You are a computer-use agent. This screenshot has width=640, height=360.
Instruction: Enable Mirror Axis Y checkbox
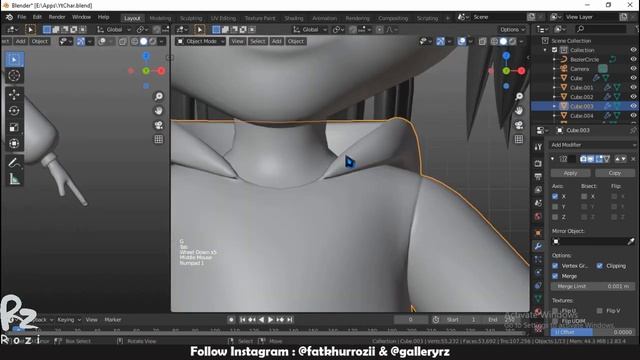555,207
